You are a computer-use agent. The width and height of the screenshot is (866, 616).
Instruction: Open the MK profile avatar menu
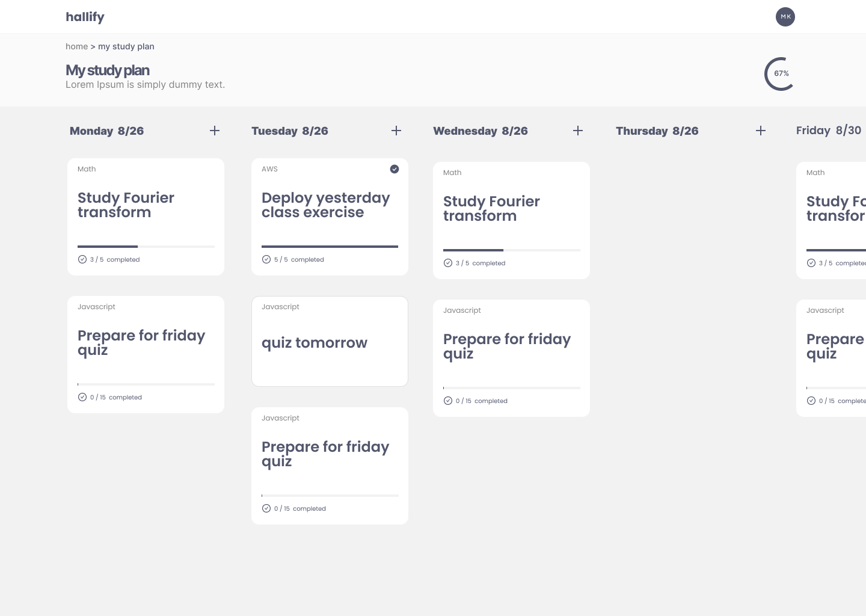[785, 17]
